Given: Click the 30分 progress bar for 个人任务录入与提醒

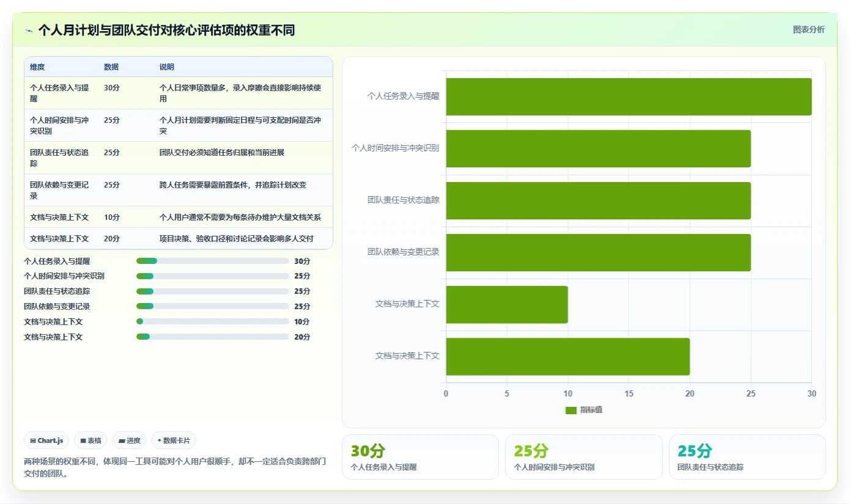Looking at the screenshot, I should coord(213,261).
